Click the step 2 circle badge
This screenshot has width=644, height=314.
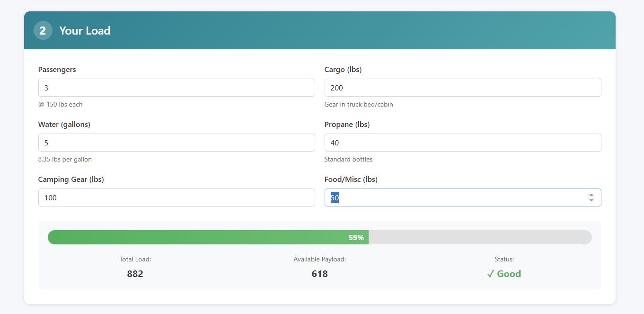[x=43, y=30]
